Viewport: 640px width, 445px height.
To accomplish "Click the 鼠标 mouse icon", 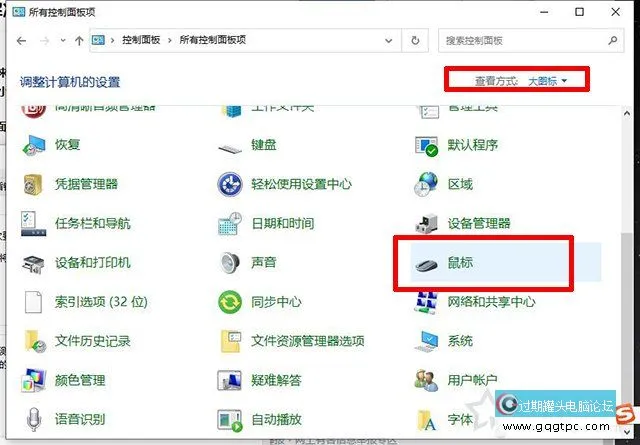I will point(426,265).
